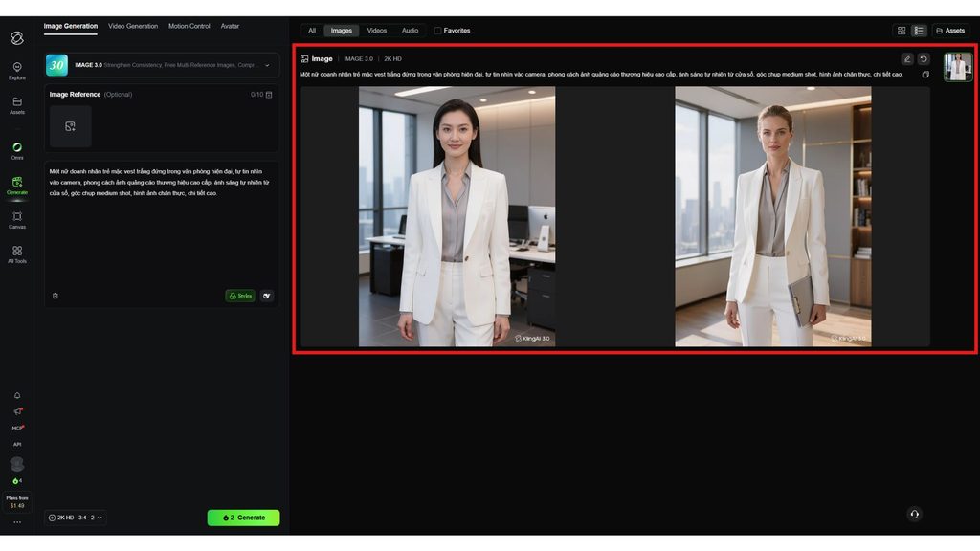Switch to the Video Generation tab
This screenshot has height=551, width=980.
click(133, 26)
